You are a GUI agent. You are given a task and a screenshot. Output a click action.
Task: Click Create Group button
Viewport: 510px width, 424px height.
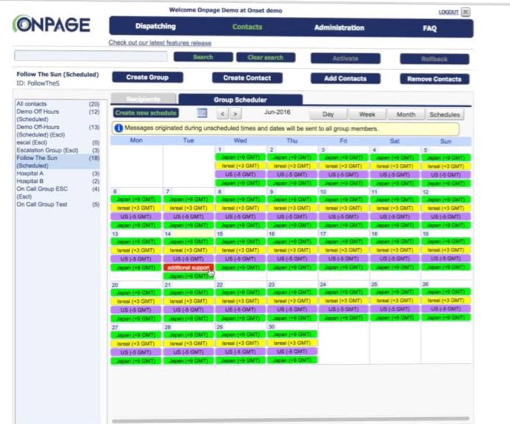[147, 77]
